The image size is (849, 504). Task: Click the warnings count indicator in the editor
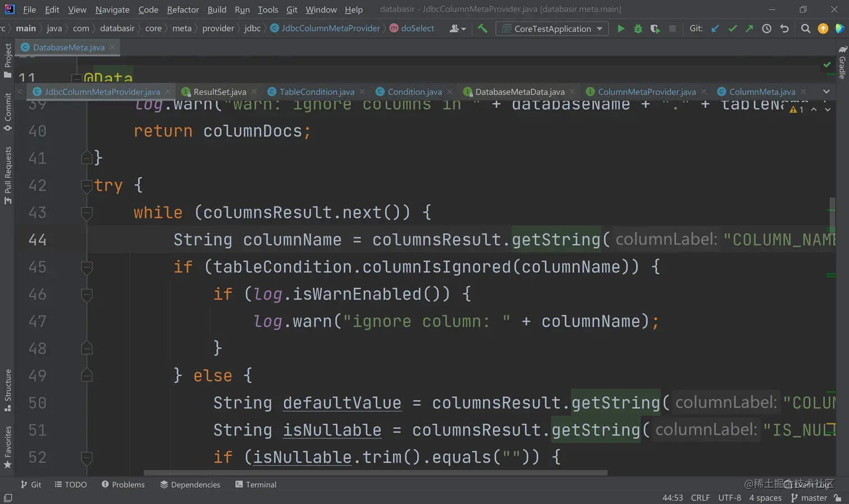(x=796, y=109)
